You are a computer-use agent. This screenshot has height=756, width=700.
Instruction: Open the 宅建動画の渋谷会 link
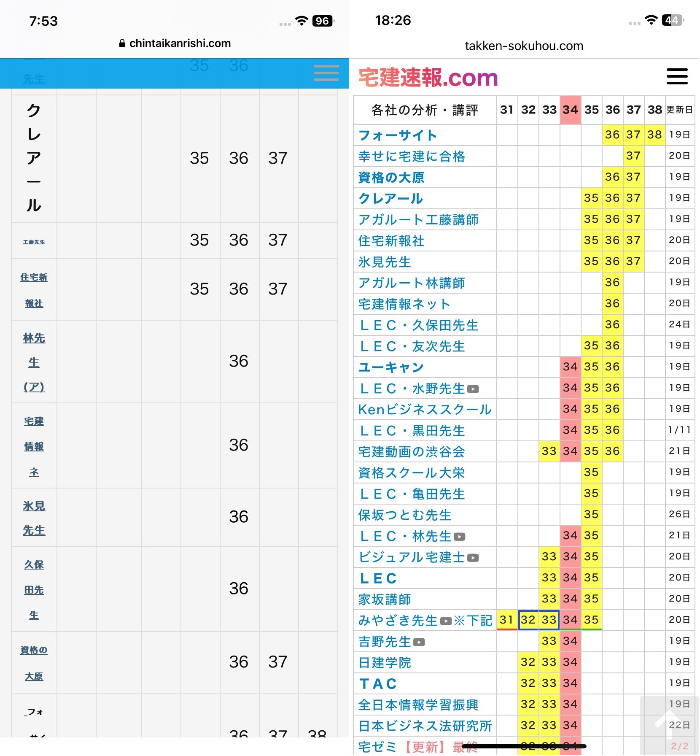(x=411, y=452)
